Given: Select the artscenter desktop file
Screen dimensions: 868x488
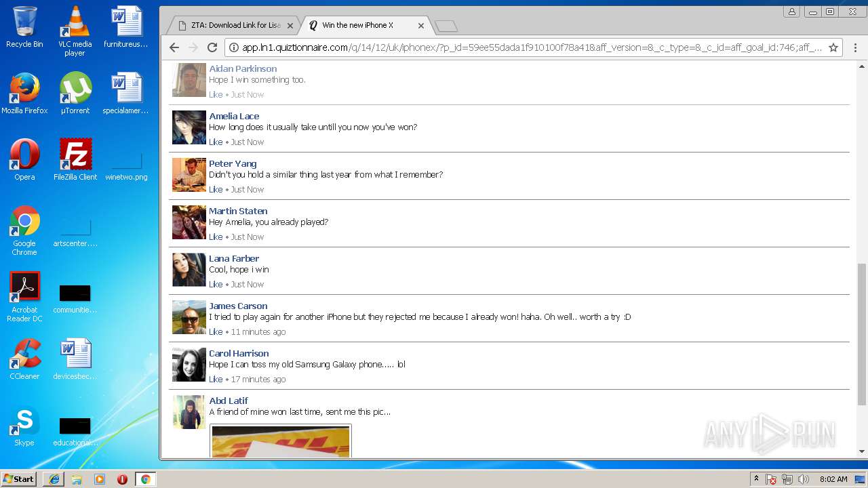Looking at the screenshot, I should 75,233.
